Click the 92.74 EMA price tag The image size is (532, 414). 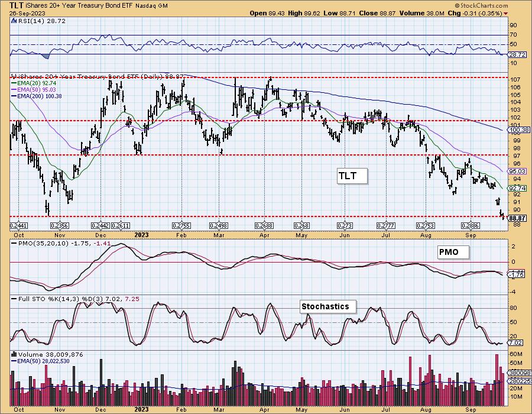click(x=517, y=188)
